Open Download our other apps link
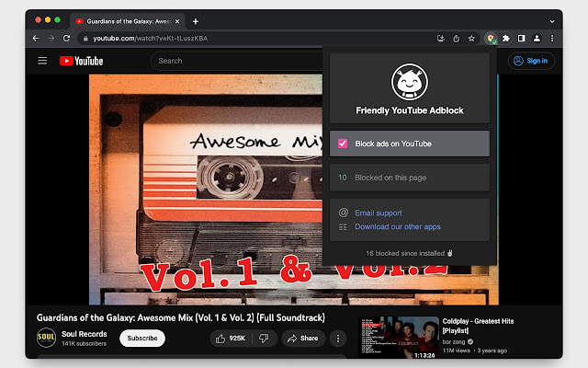The image size is (588, 368). (x=398, y=226)
